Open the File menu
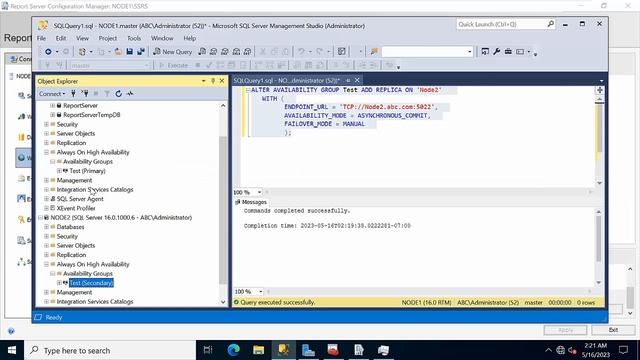 coord(42,38)
